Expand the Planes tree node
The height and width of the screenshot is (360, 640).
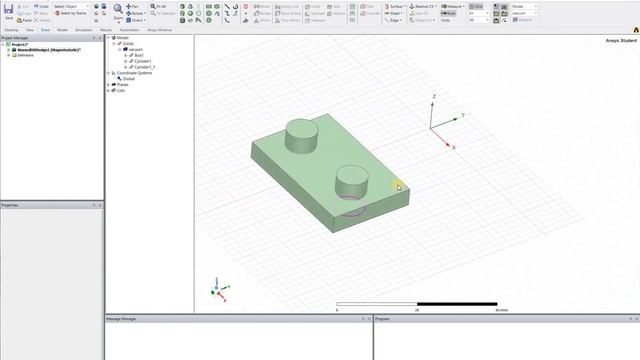(x=109, y=84)
